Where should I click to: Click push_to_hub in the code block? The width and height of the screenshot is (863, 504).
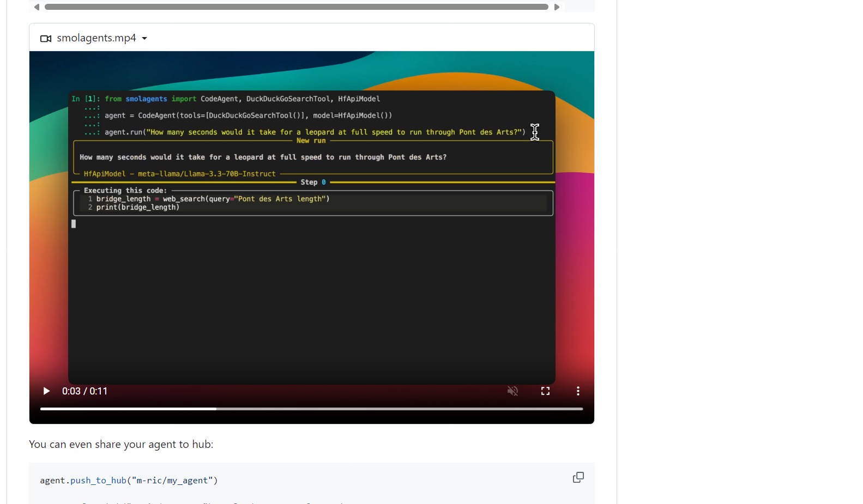coord(98,481)
